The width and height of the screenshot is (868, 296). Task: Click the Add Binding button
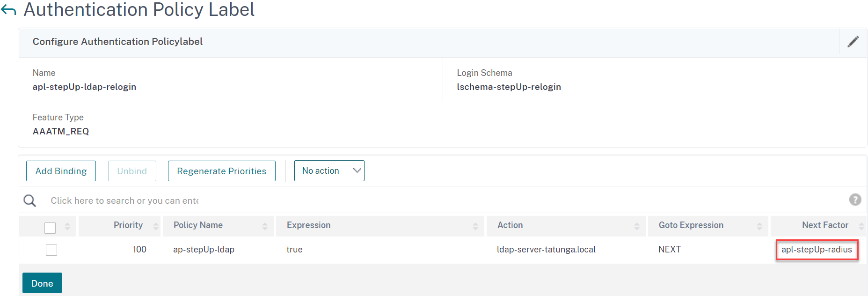tap(61, 171)
